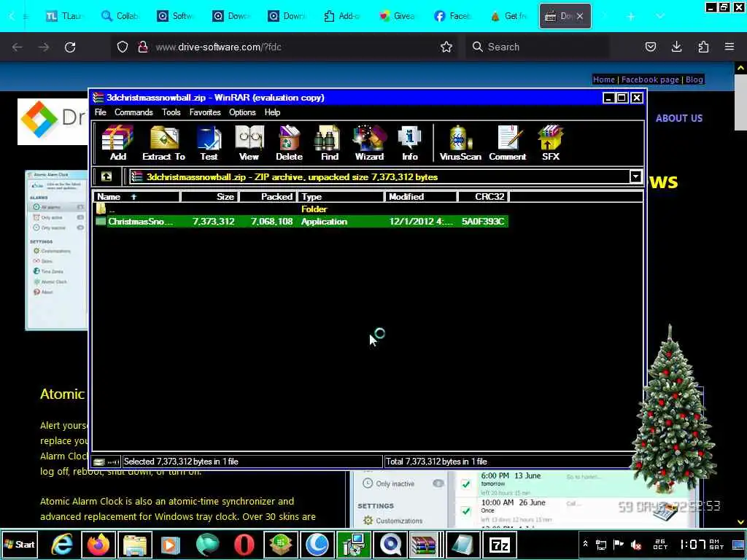This screenshot has height=560, width=747.
Task: Select the parent folder '..' row
Action: [301, 209]
